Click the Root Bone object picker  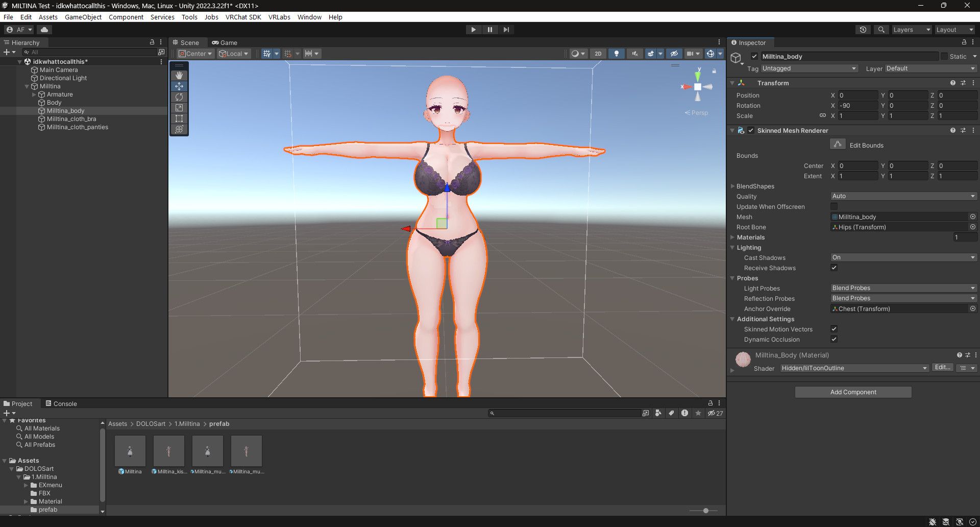click(x=973, y=227)
